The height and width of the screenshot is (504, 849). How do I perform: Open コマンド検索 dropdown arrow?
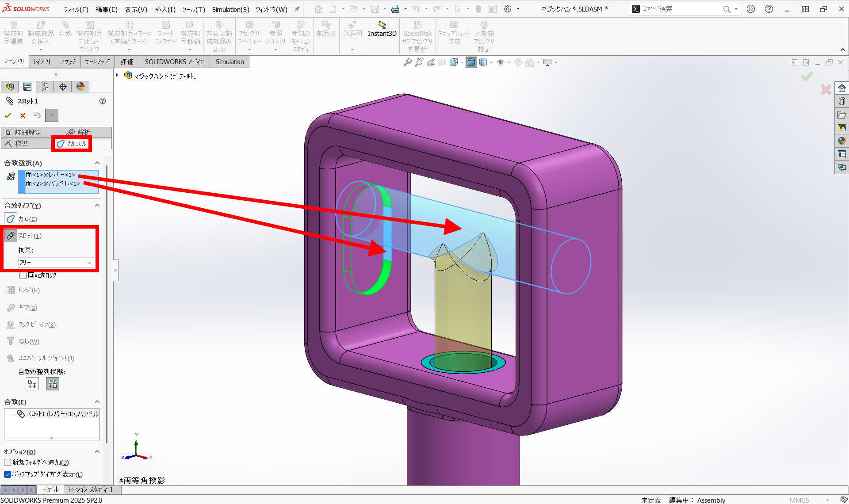(x=736, y=9)
